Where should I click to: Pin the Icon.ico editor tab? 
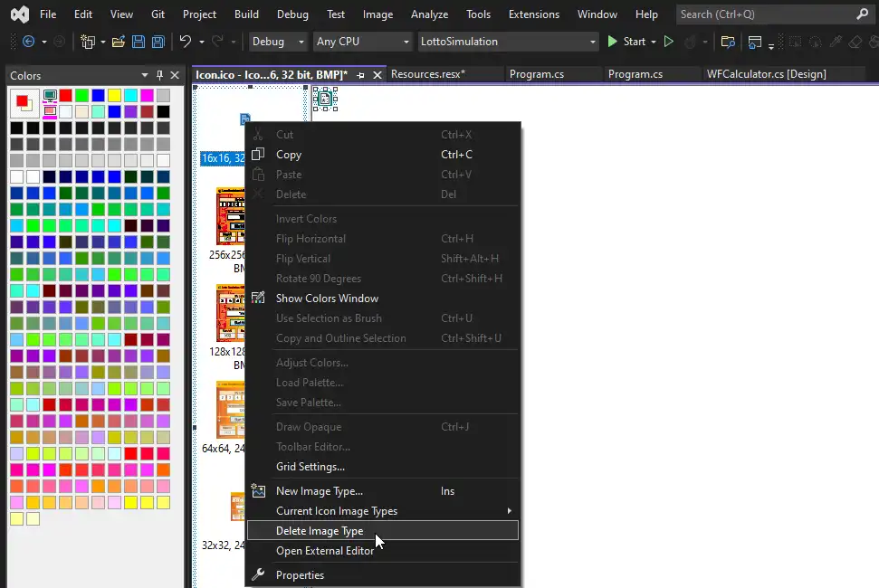[x=362, y=75]
